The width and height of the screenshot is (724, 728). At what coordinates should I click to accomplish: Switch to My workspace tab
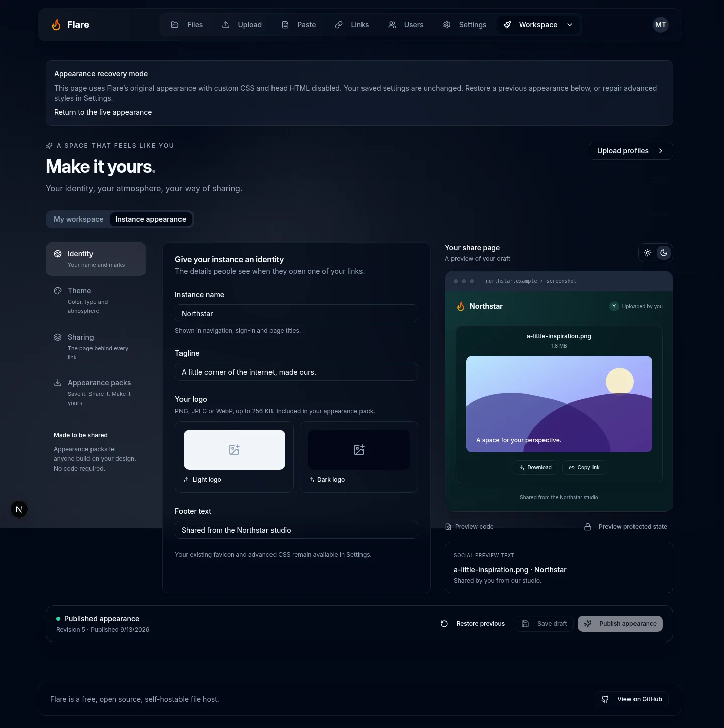(78, 219)
